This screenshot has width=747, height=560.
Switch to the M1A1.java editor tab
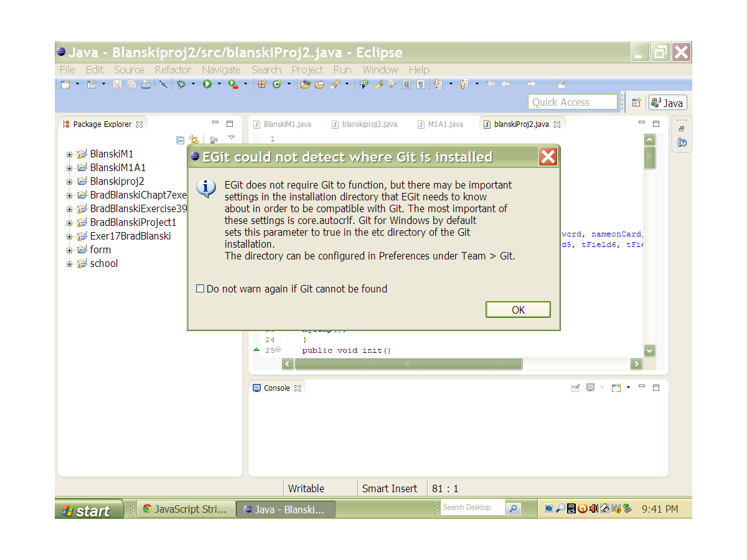440,124
